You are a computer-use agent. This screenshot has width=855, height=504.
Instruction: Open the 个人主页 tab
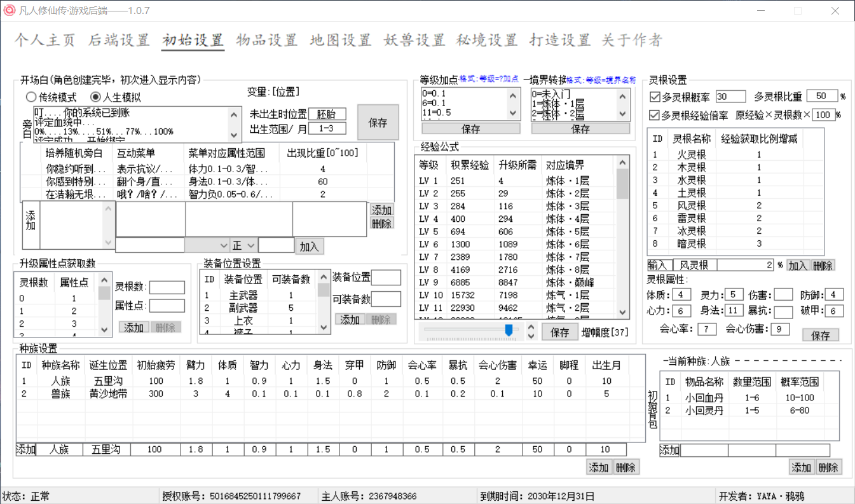tap(45, 40)
